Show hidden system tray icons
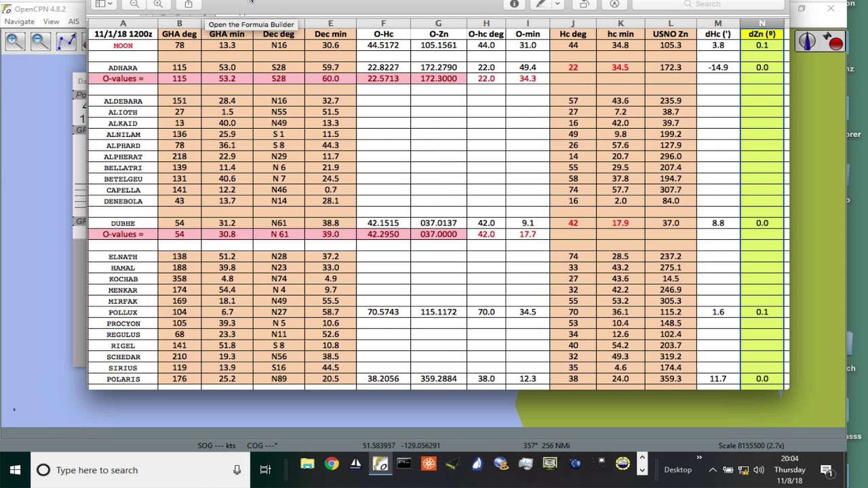Screen dimensions: 868x488 [713, 470]
